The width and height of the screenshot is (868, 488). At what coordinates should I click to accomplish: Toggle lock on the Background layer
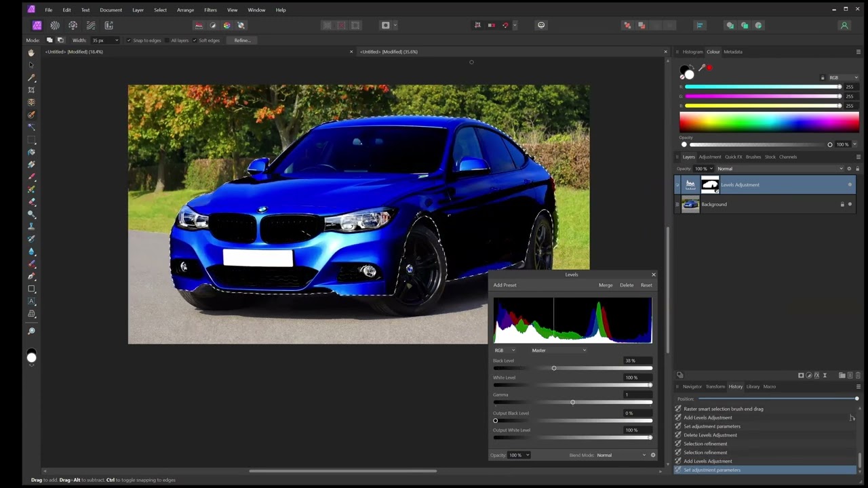click(x=842, y=204)
